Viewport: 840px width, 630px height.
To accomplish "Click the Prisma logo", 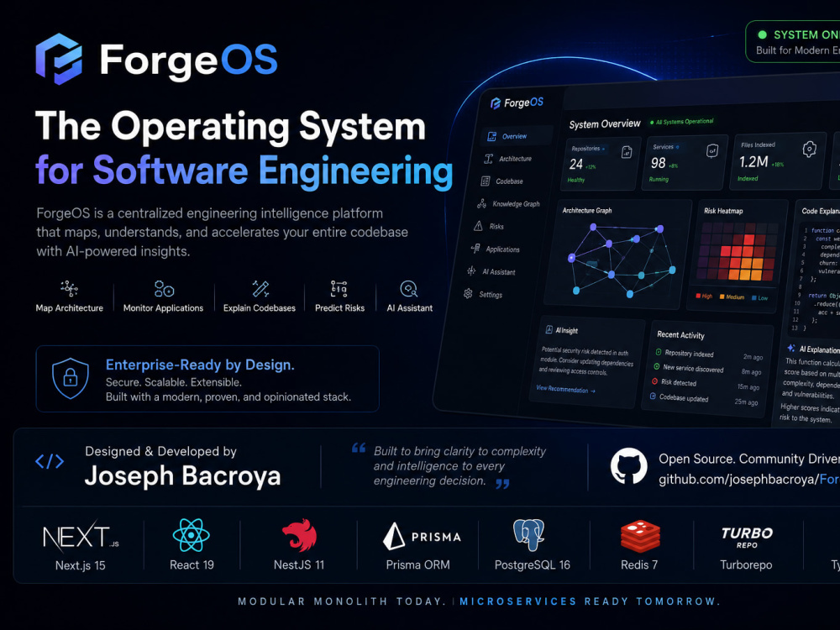I will click(x=423, y=536).
